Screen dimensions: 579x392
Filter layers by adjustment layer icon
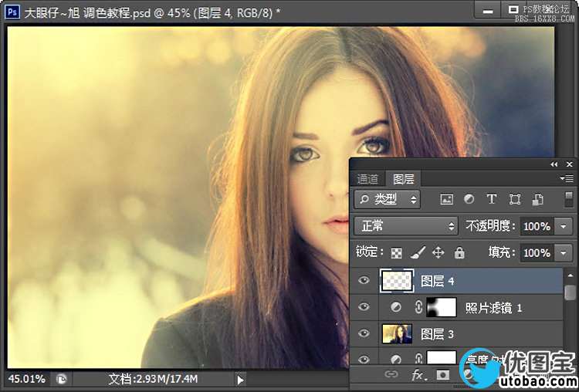[x=469, y=199]
